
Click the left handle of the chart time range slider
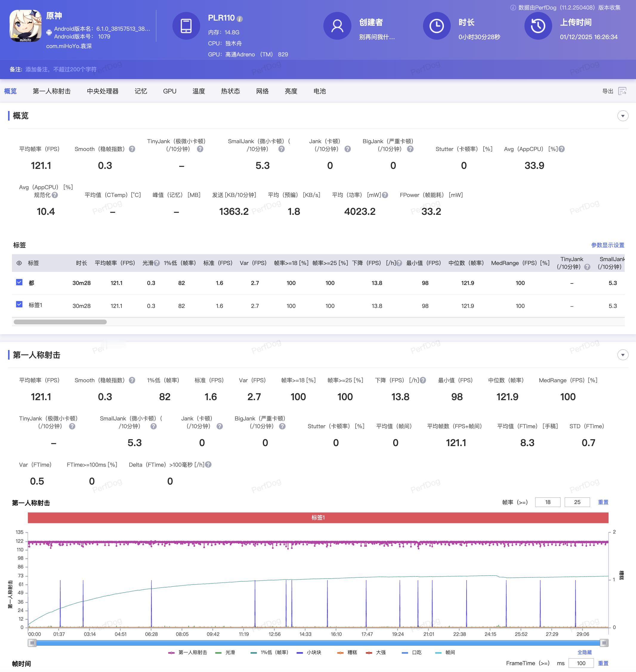point(32,643)
